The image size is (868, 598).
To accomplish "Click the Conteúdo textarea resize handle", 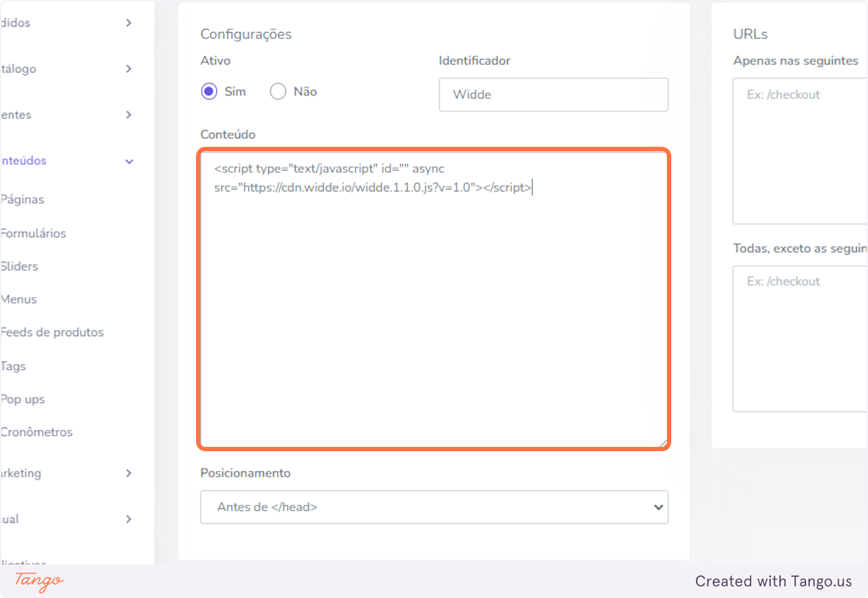I will (662, 442).
